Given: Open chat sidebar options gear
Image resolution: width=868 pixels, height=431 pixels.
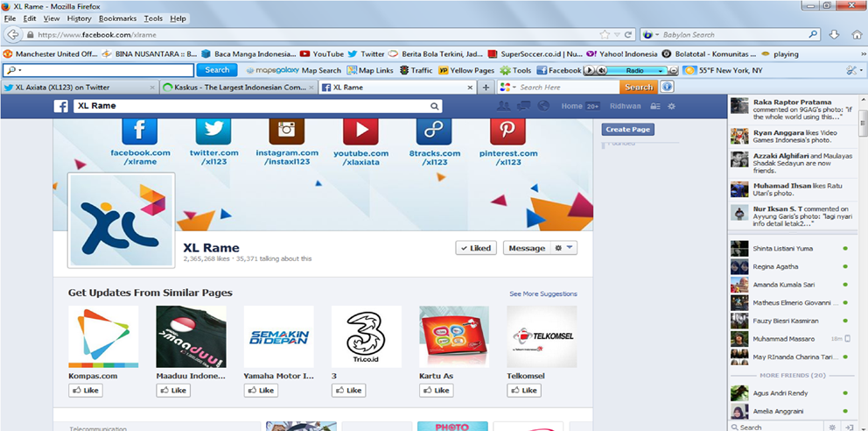Looking at the screenshot, I should [x=832, y=427].
